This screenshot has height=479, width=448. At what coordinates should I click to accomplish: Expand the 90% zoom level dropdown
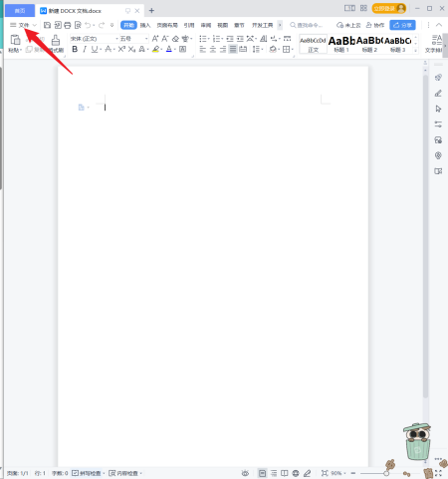coord(338,473)
